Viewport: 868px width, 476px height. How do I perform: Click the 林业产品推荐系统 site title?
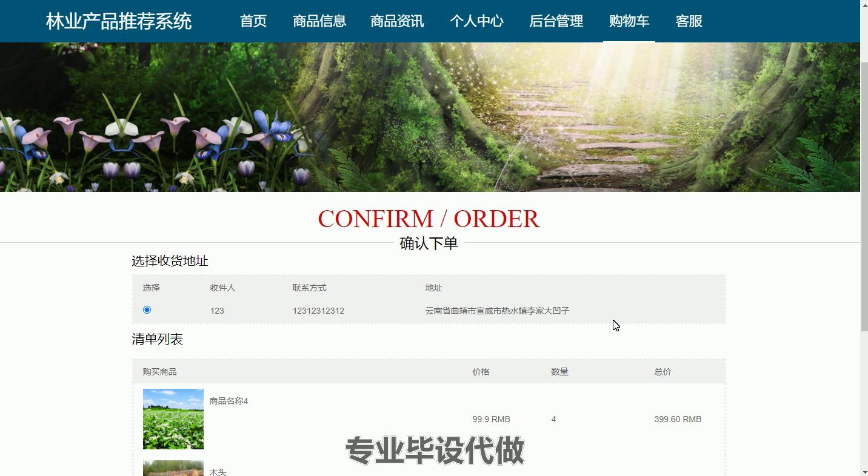(119, 21)
